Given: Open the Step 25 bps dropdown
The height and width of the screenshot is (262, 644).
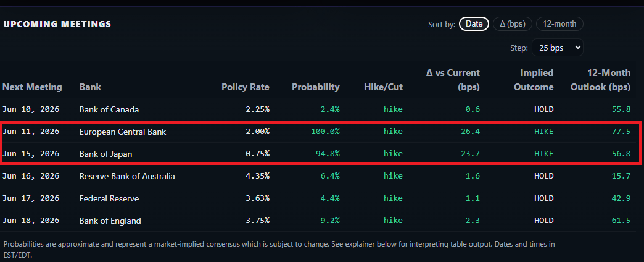Looking at the screenshot, I should (x=558, y=48).
